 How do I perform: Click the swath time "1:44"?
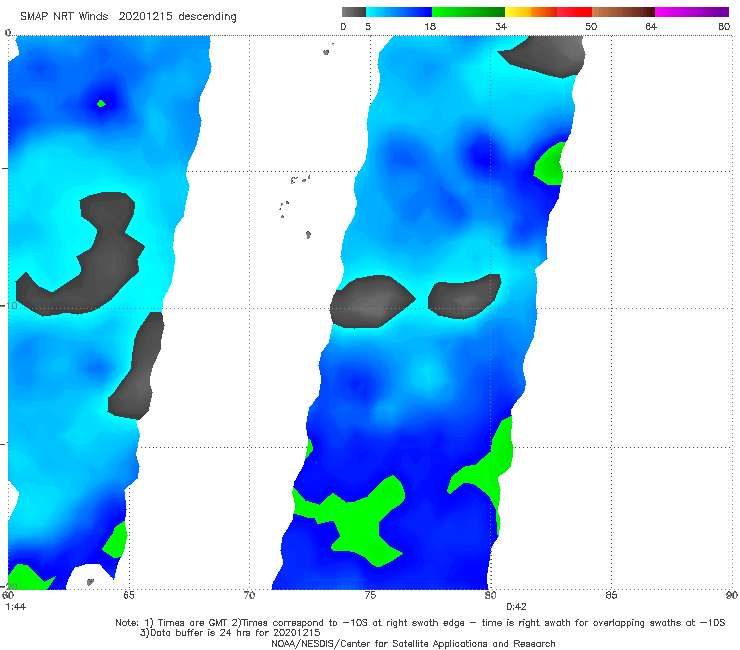tap(16, 607)
